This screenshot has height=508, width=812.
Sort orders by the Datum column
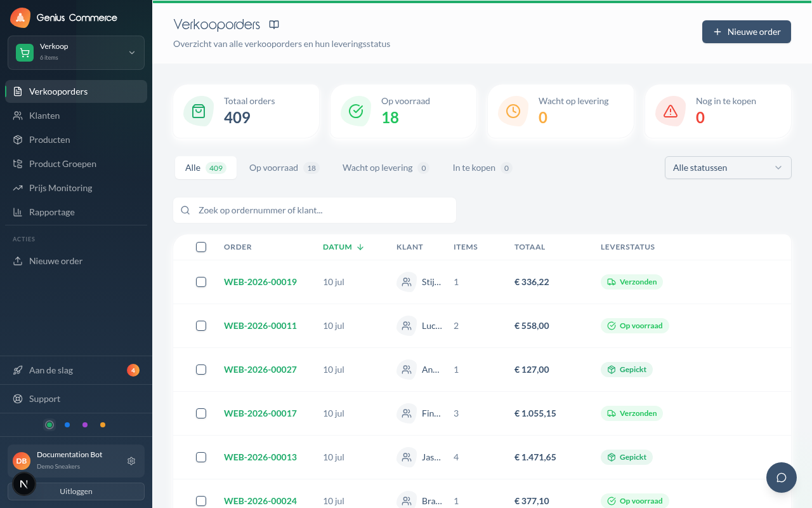343,247
